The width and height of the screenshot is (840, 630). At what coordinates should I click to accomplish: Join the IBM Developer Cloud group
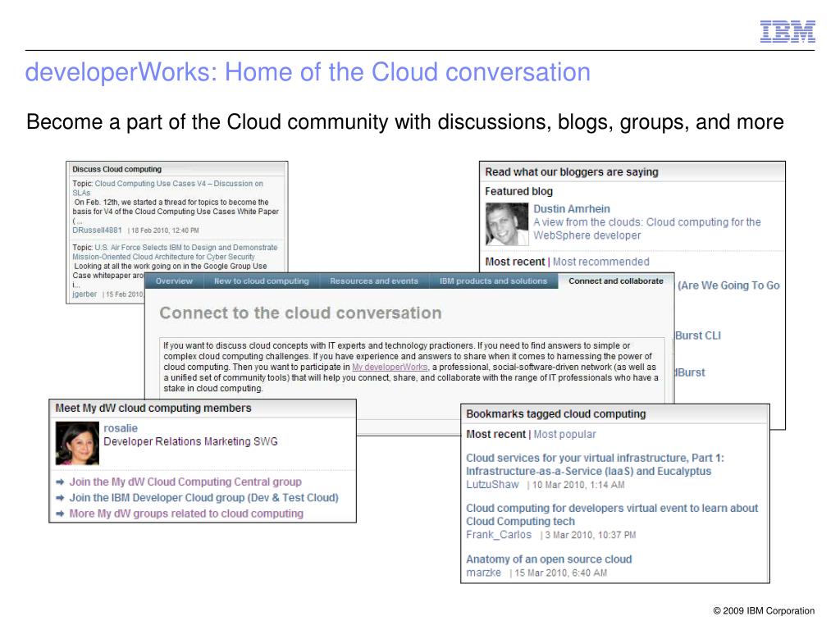pyautogui.click(x=203, y=498)
